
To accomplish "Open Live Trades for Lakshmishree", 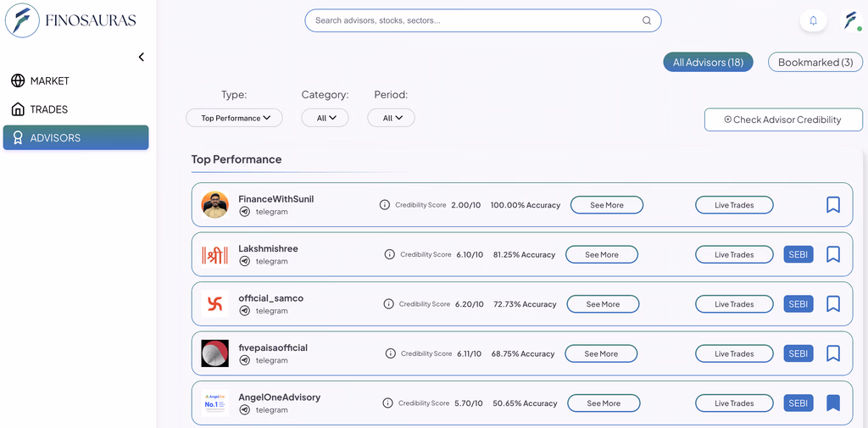I will [x=734, y=255].
